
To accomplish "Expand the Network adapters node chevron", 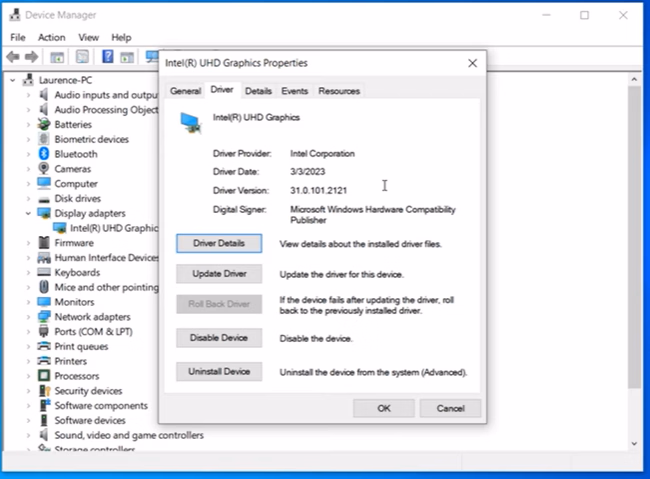I will coord(28,317).
